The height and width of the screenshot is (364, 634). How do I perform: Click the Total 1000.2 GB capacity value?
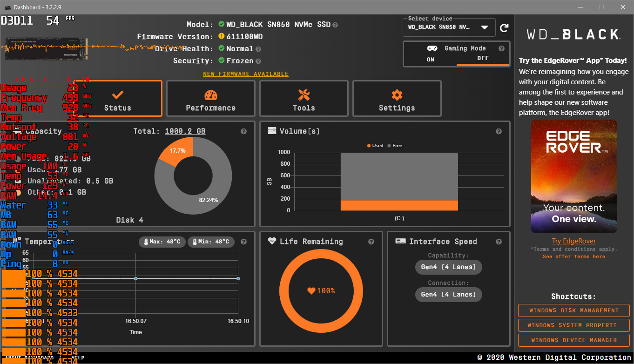click(185, 131)
